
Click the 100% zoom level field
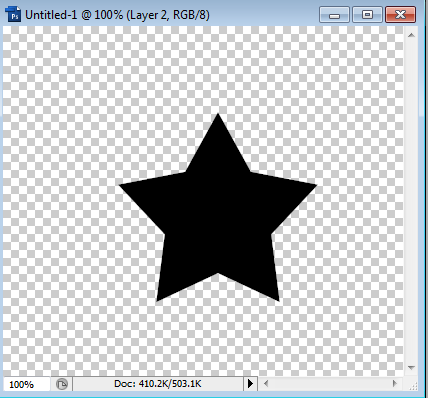[26, 384]
